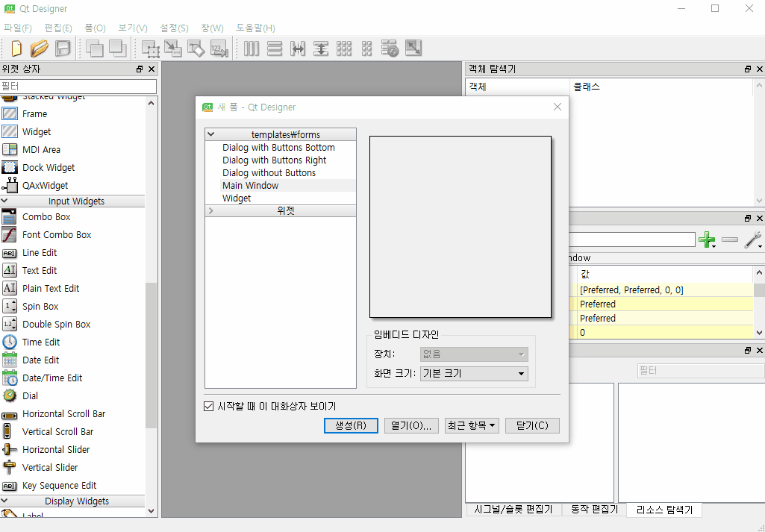Image resolution: width=765 pixels, height=532 pixels.
Task: Click the New form toolbar icon
Action: tap(16, 48)
